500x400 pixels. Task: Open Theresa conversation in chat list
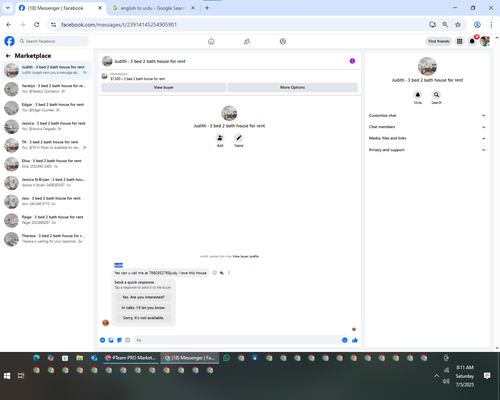tap(47, 239)
